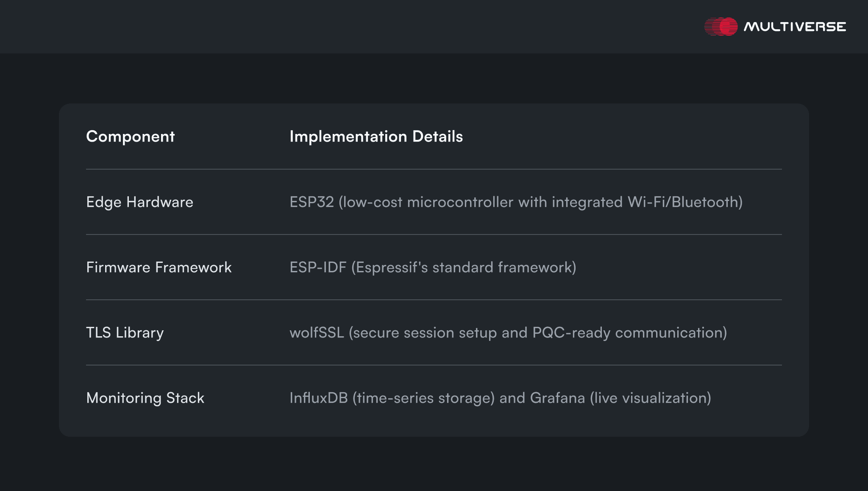The width and height of the screenshot is (868, 491).
Task: Click the Edge Hardware row label
Action: 139,202
